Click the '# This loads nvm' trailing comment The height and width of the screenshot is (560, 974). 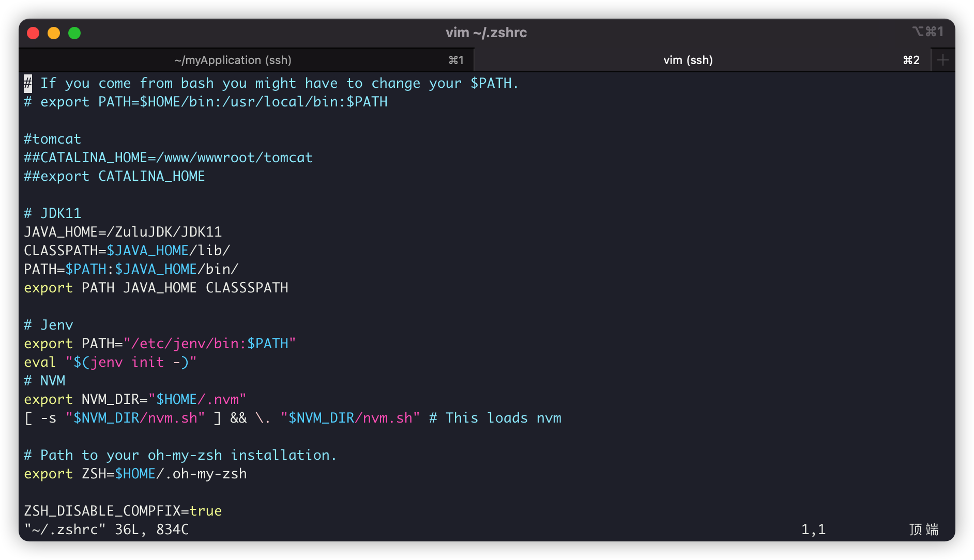(x=495, y=418)
